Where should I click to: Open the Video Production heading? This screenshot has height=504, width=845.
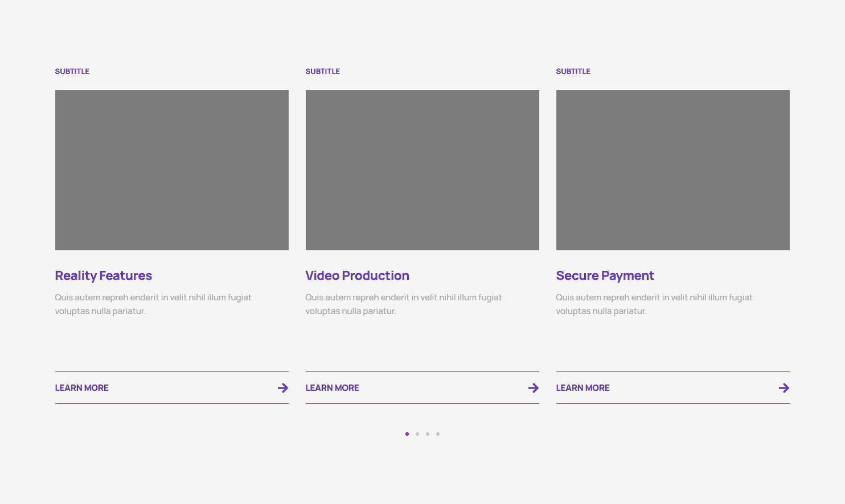click(x=357, y=276)
